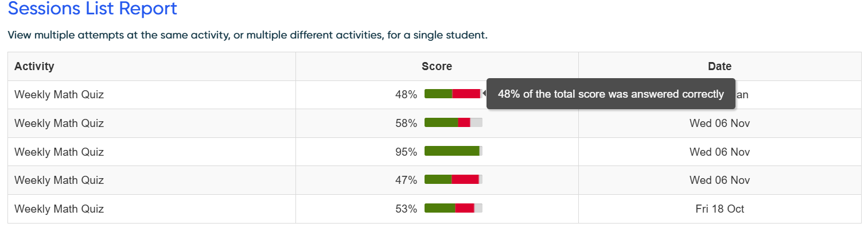Click the 48% answered correctly tooltip

(610, 94)
